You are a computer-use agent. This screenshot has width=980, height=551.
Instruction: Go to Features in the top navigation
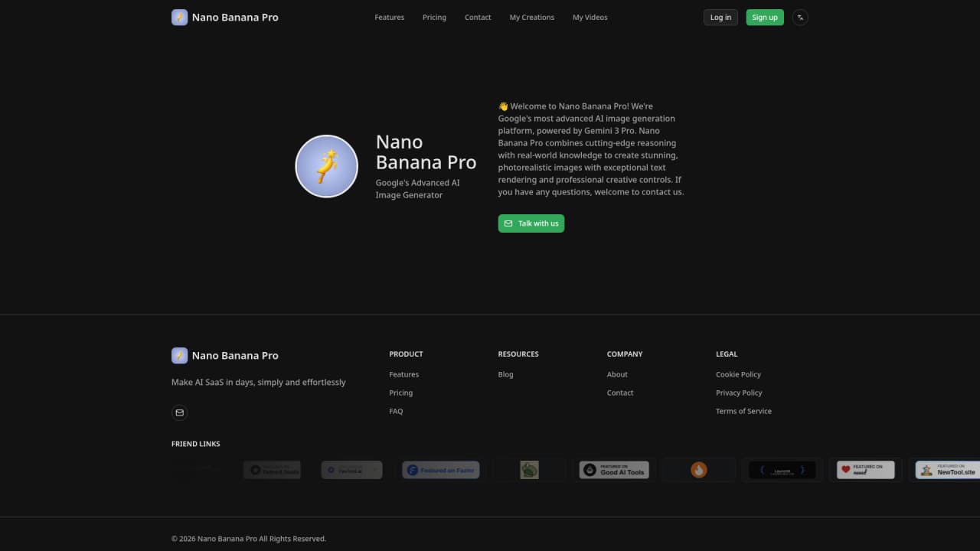(390, 17)
